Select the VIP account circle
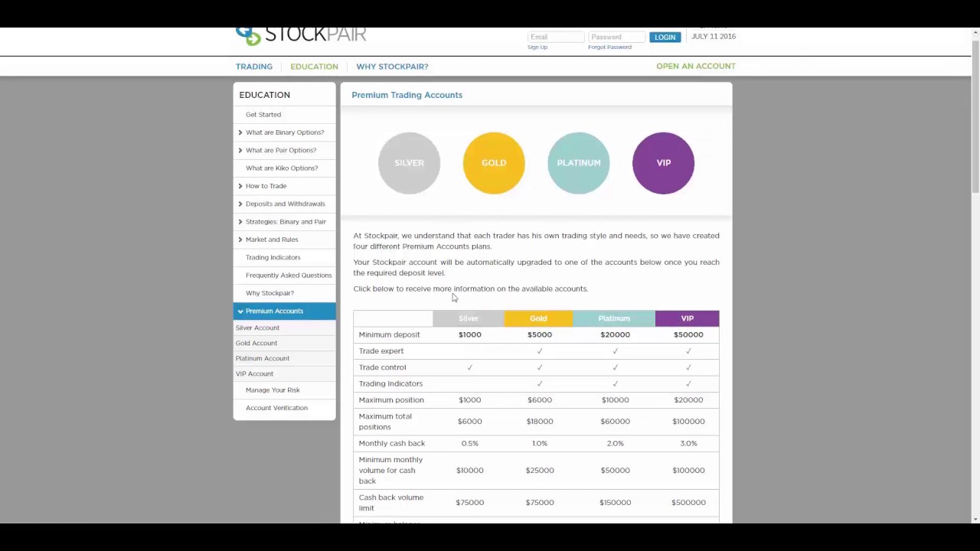Image resolution: width=980 pixels, height=551 pixels. 663,163
